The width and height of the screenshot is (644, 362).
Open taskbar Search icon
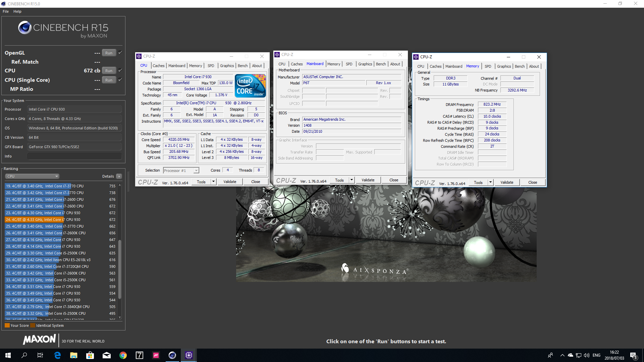coord(24,355)
